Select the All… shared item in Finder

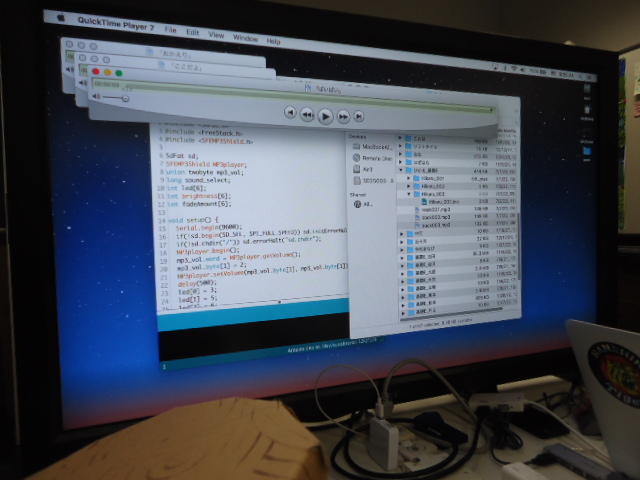[x=363, y=204]
